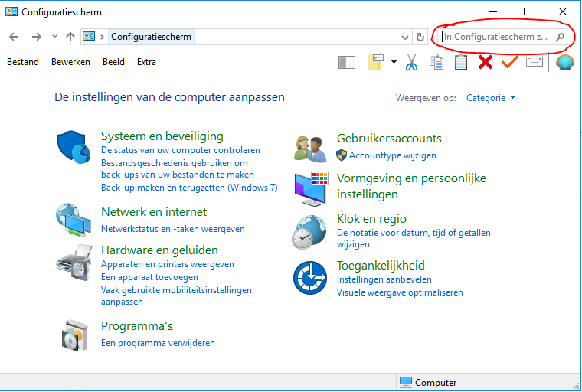Click the scissors Cut icon in toolbar
Viewport: 582px width, 392px height.
click(x=411, y=62)
